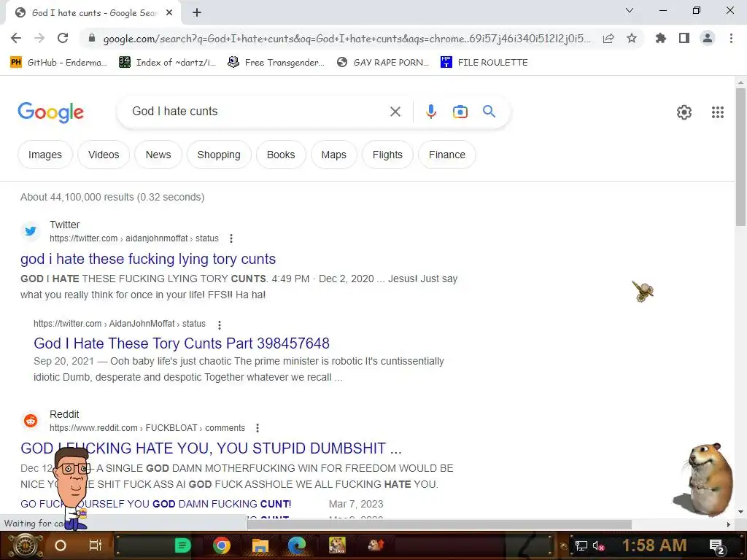Toggle the Chrome side panel icon

pos(684,38)
